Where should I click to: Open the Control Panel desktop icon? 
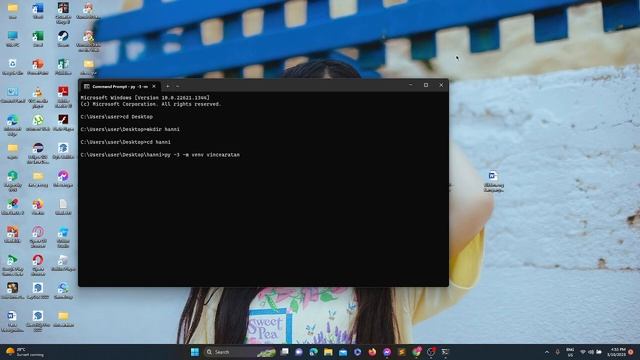coord(13,95)
